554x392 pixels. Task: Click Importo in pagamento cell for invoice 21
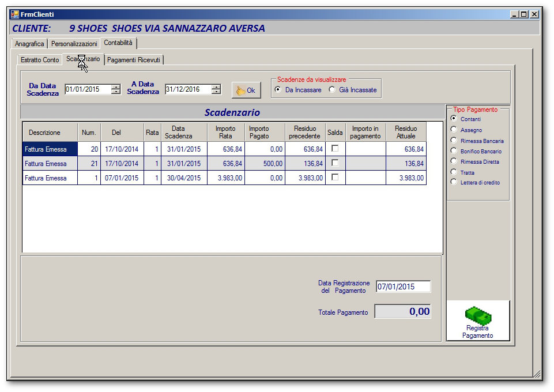click(365, 164)
